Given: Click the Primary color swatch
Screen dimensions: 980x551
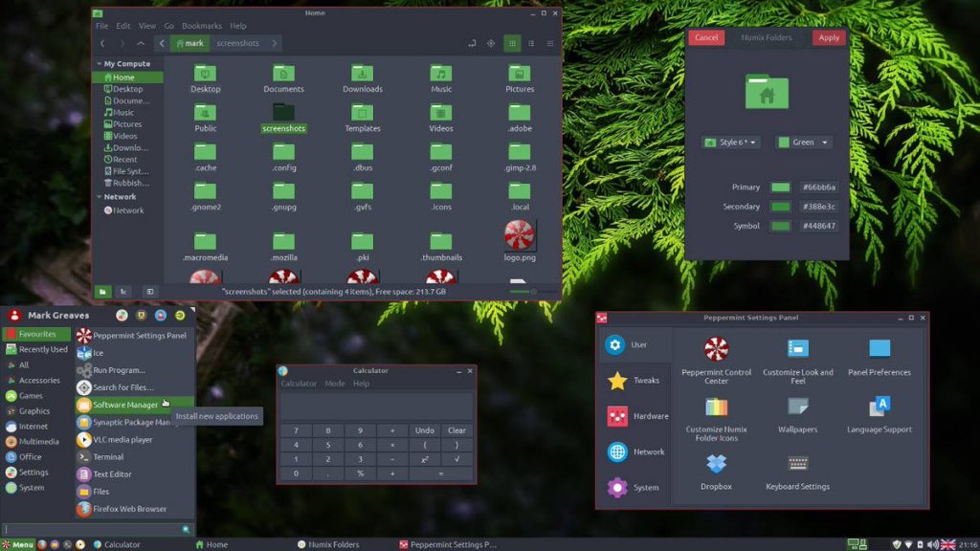Looking at the screenshot, I should [x=781, y=187].
